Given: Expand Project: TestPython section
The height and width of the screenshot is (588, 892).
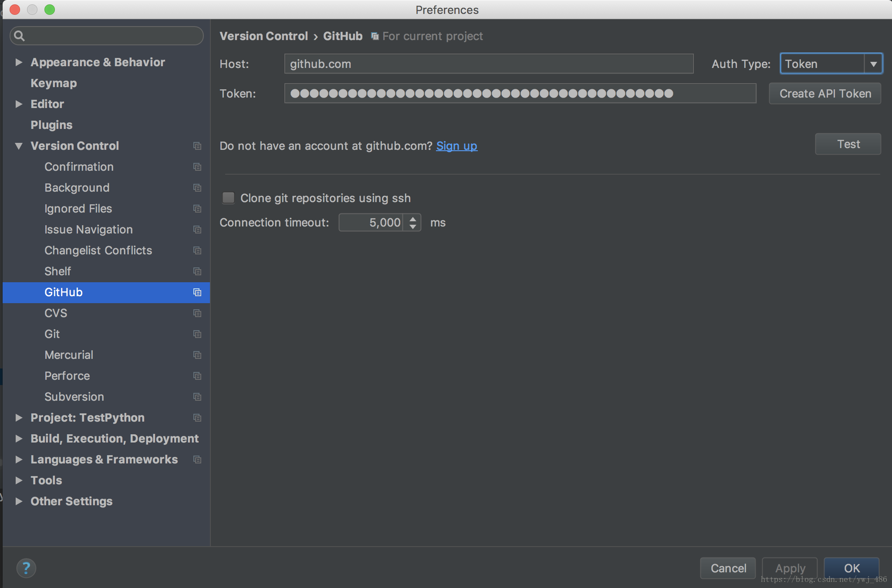Looking at the screenshot, I should point(19,418).
